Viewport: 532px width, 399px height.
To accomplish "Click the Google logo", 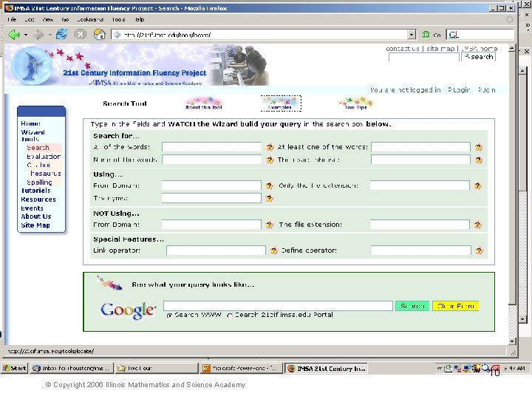I will click(129, 310).
